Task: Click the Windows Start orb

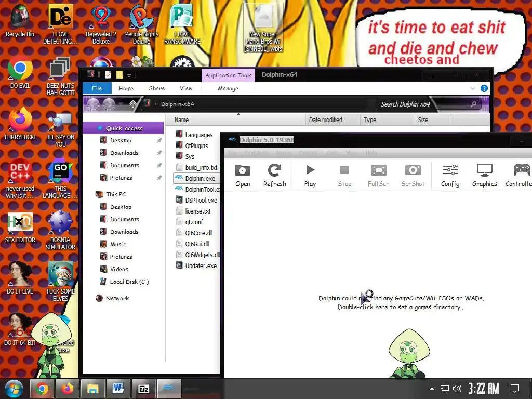Action: [x=14, y=389]
